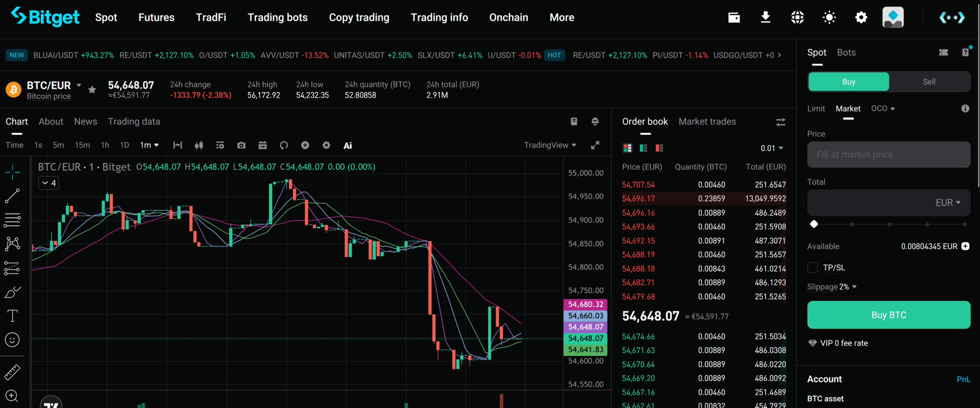The height and width of the screenshot is (408, 980).
Task: Open the price alert bell icon
Action: (x=595, y=121)
